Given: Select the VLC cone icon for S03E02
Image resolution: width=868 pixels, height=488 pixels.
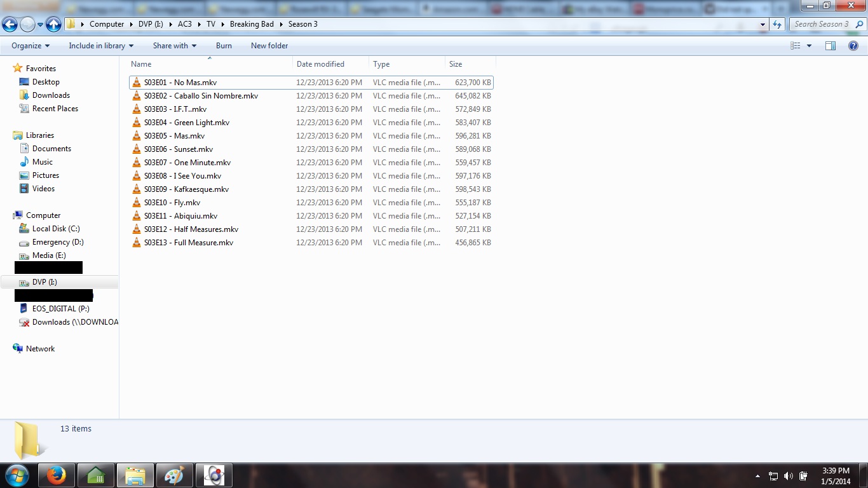Looking at the screenshot, I should (x=137, y=96).
